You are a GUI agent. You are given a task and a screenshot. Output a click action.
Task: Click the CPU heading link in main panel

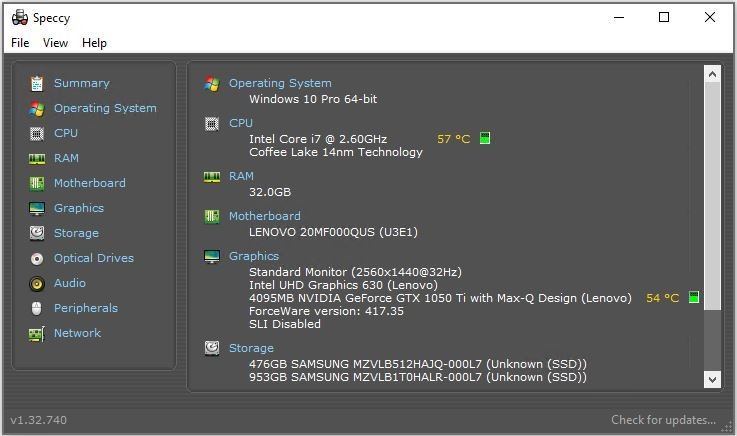[241, 123]
